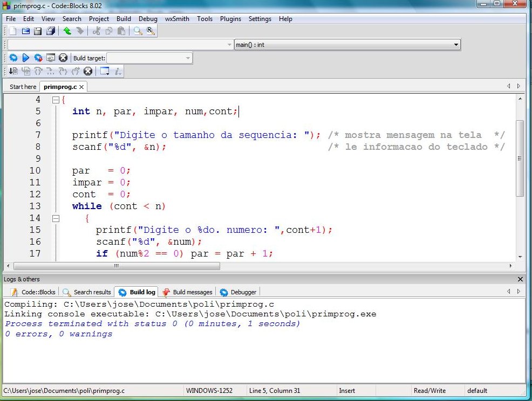Screen dimensions: 532x401
Task: Click the Abort build icon
Action: click(63, 58)
